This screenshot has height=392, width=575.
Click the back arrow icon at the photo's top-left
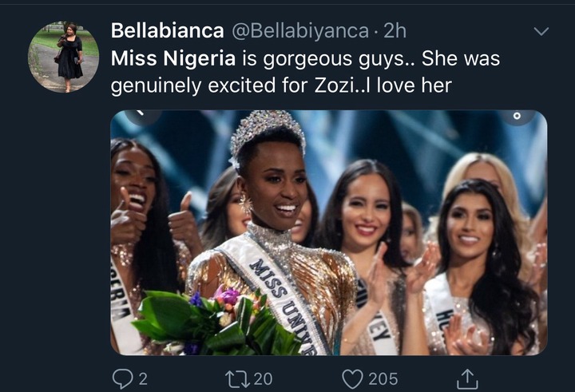point(141,117)
